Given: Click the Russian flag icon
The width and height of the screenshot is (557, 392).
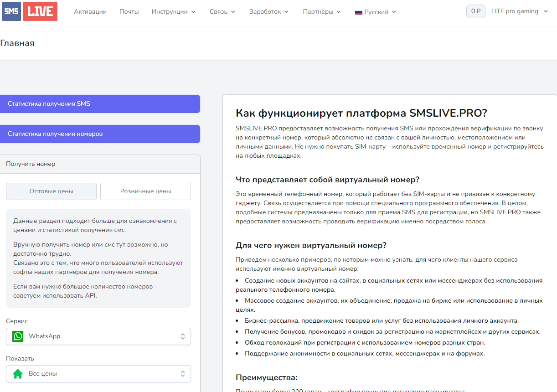Looking at the screenshot, I should pos(358,12).
